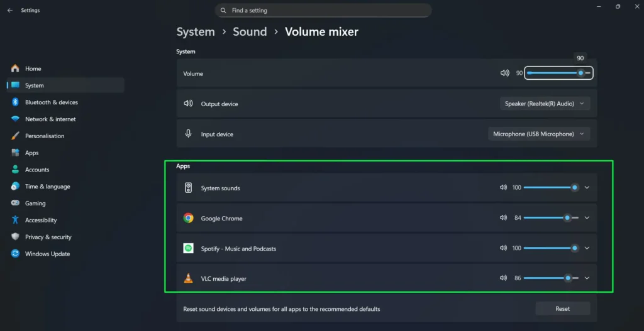Viewport: 644px width, 331px height.
Task: Open Home in the sidebar
Action: (x=65, y=68)
